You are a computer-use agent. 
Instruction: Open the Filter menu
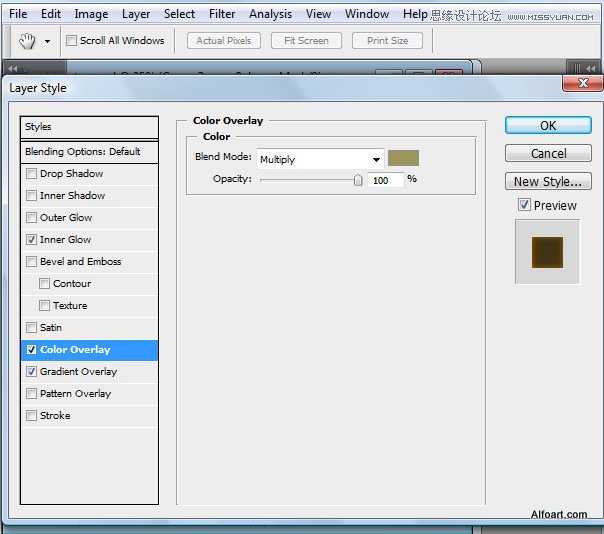pos(222,14)
